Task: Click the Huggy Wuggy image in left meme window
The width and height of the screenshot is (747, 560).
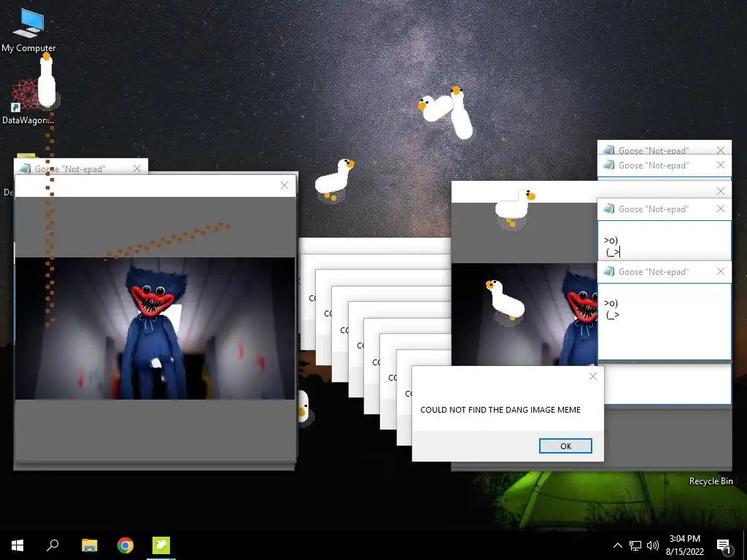Action: point(155,328)
